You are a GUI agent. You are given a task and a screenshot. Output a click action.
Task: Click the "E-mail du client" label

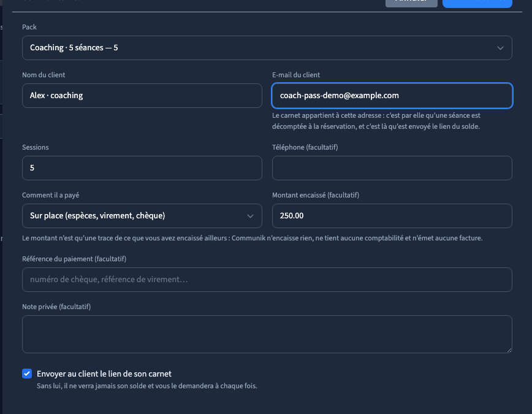coord(296,75)
